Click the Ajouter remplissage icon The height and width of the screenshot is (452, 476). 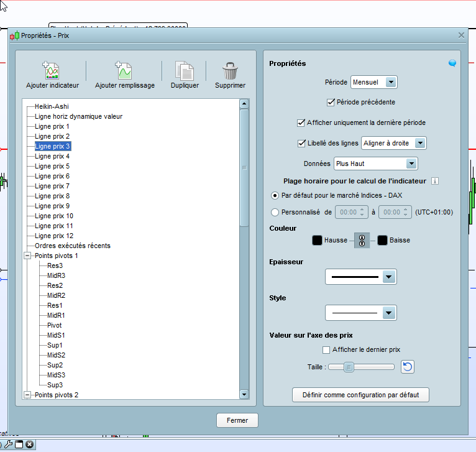tap(124, 70)
